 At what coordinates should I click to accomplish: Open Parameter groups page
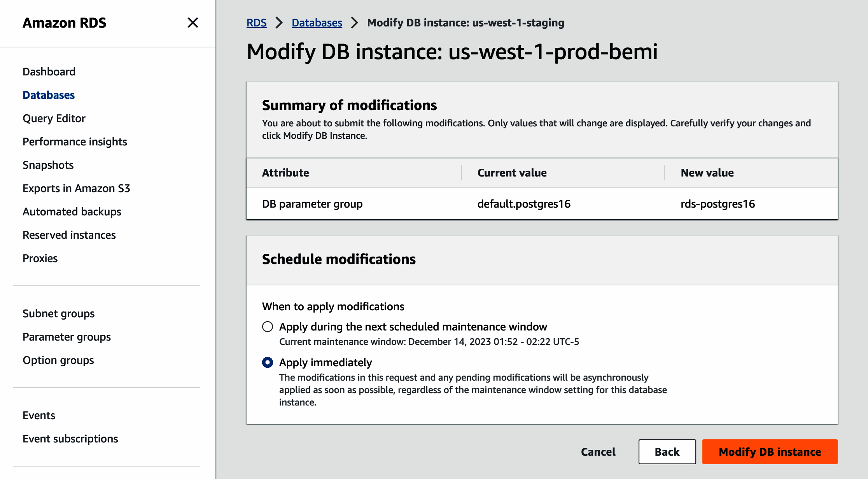click(66, 337)
